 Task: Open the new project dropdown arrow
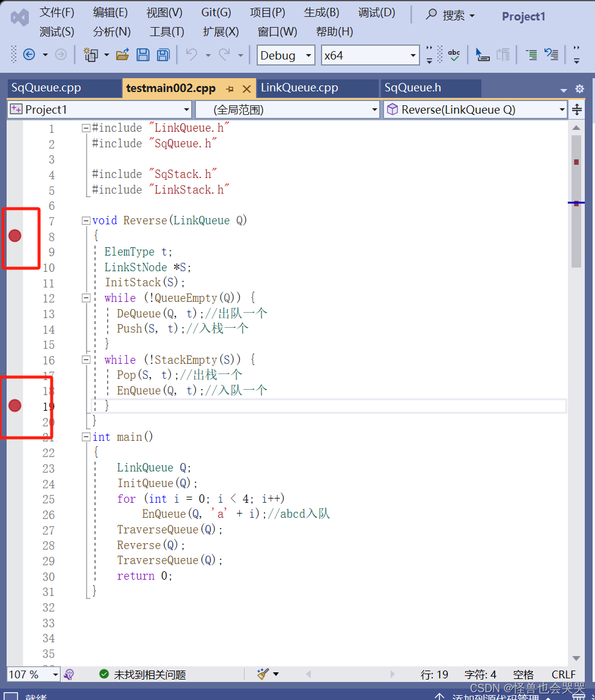(x=106, y=55)
